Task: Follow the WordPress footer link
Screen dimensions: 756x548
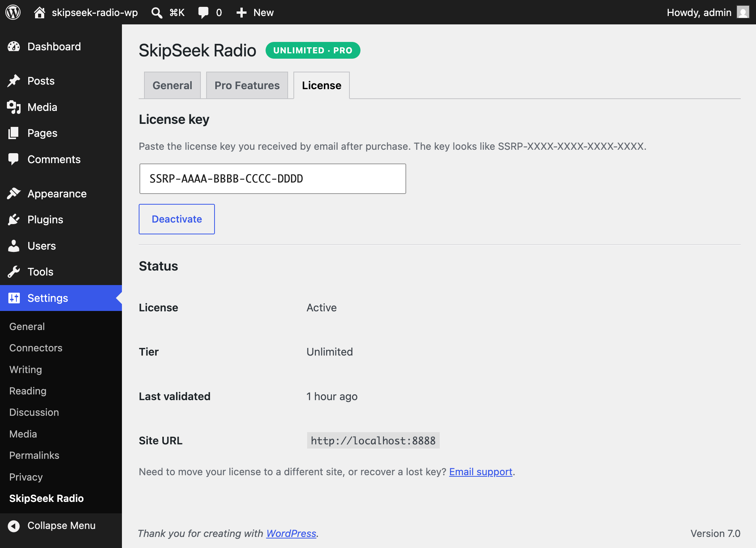Action: click(291, 534)
